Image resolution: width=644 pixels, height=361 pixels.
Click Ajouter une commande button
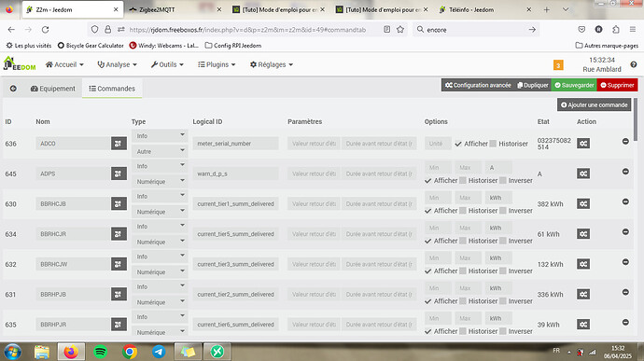pyautogui.click(x=594, y=104)
